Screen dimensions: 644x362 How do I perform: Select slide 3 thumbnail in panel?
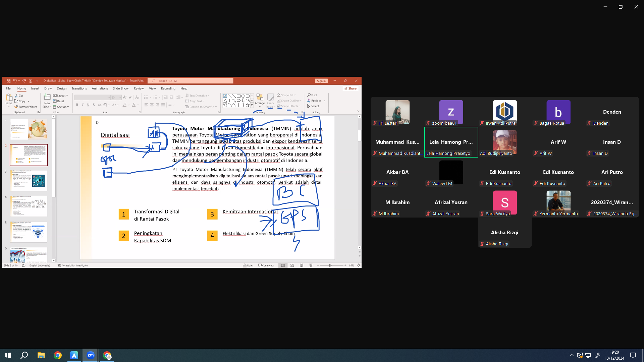click(29, 181)
